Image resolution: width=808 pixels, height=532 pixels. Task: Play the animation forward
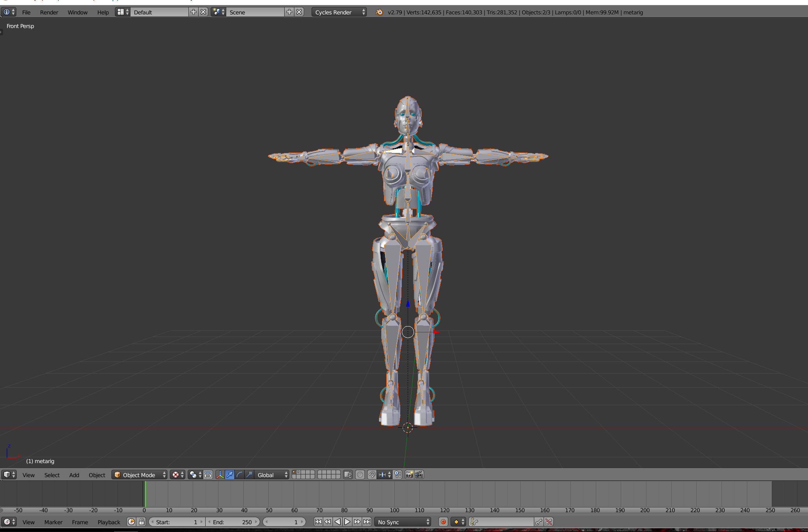pos(347,522)
